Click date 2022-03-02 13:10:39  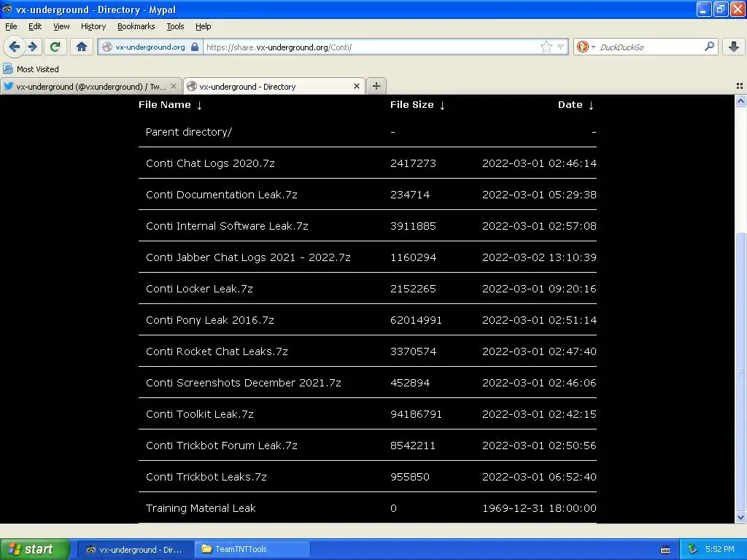pos(539,257)
